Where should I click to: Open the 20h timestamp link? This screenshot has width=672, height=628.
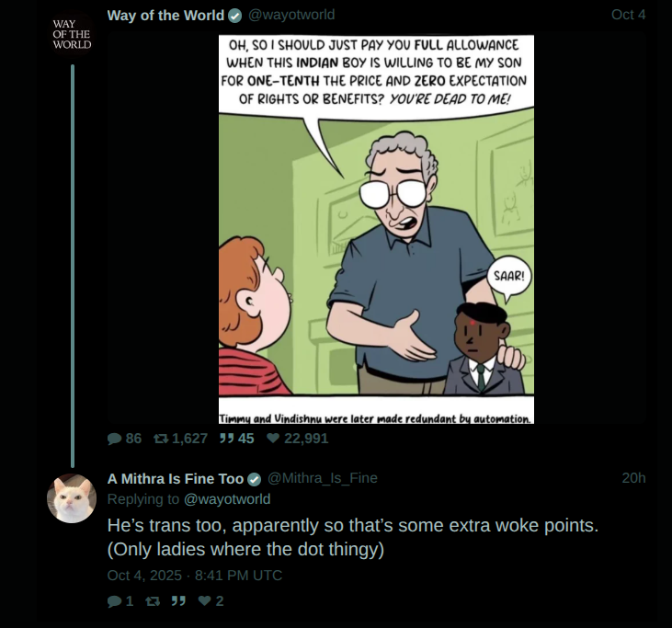pos(633,478)
